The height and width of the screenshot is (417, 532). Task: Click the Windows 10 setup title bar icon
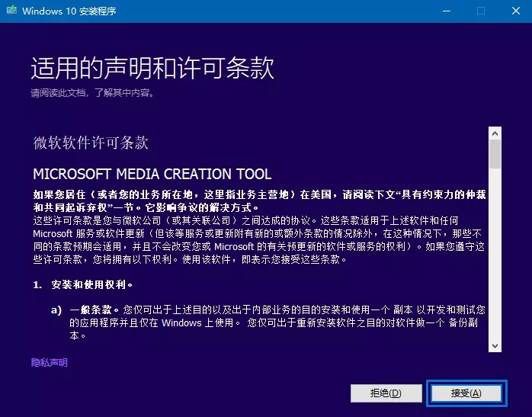[12, 11]
